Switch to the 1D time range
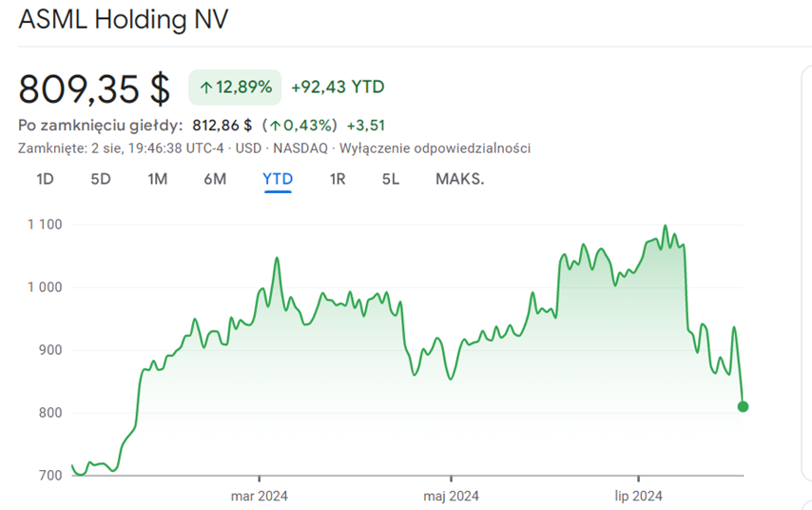This screenshot has width=812, height=510. 45,179
